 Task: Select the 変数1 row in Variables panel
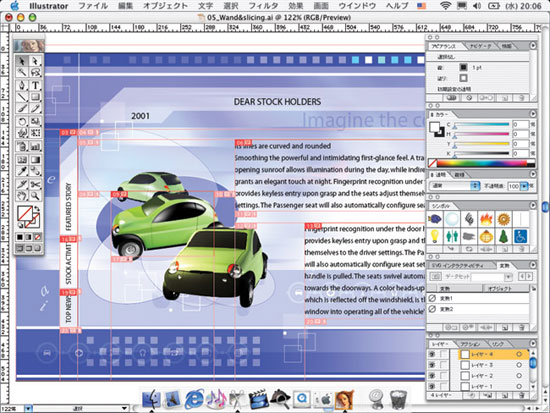tap(478, 298)
